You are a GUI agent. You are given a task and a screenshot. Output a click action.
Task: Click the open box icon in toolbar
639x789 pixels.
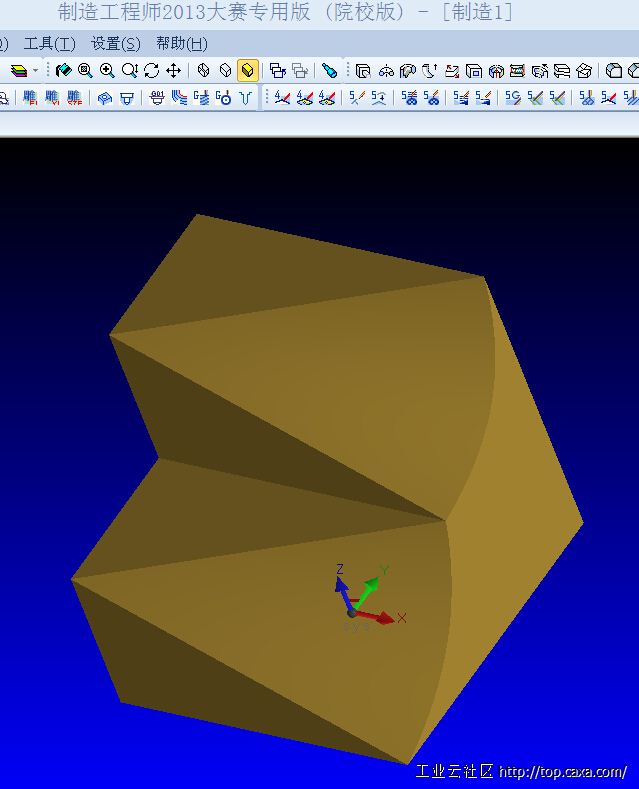(584, 71)
